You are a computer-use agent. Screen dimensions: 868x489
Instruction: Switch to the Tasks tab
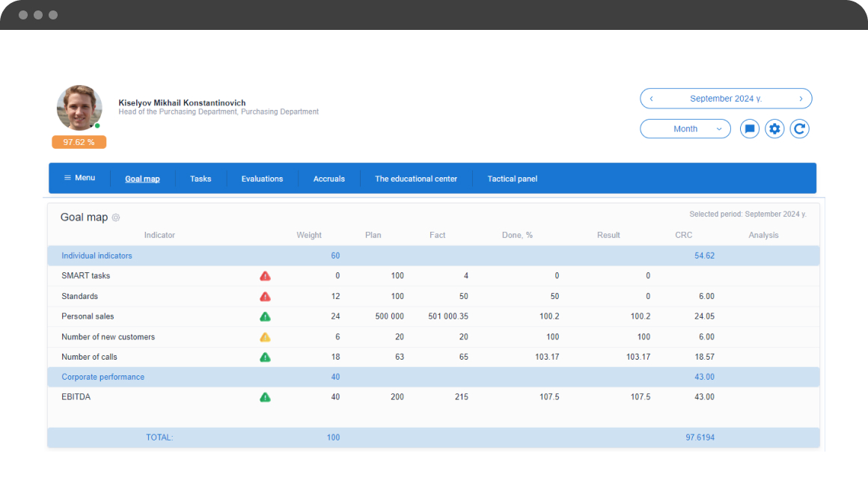click(x=201, y=179)
